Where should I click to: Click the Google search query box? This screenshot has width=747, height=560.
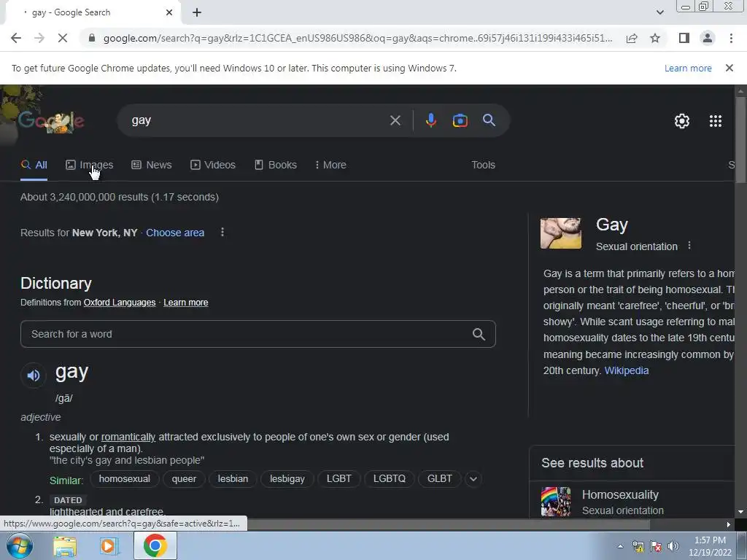click(258, 120)
